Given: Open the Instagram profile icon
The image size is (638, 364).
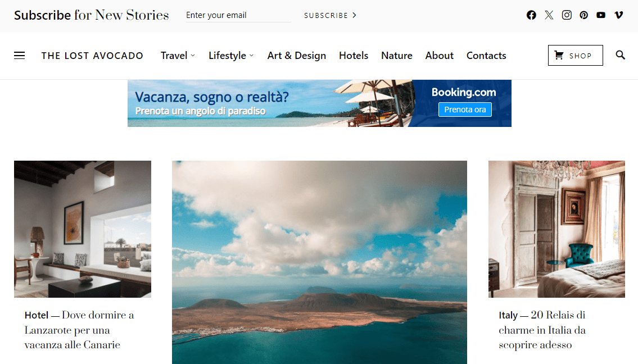Looking at the screenshot, I should coord(566,15).
